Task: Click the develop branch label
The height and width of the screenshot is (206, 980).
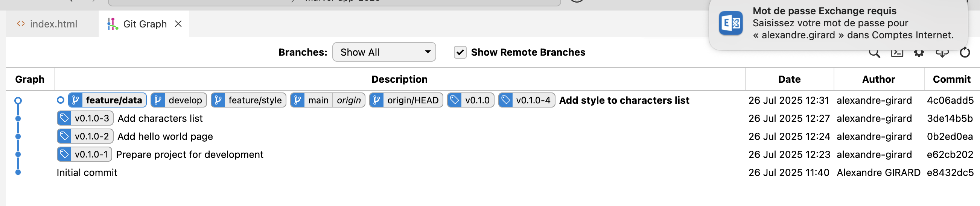Action: tap(179, 100)
